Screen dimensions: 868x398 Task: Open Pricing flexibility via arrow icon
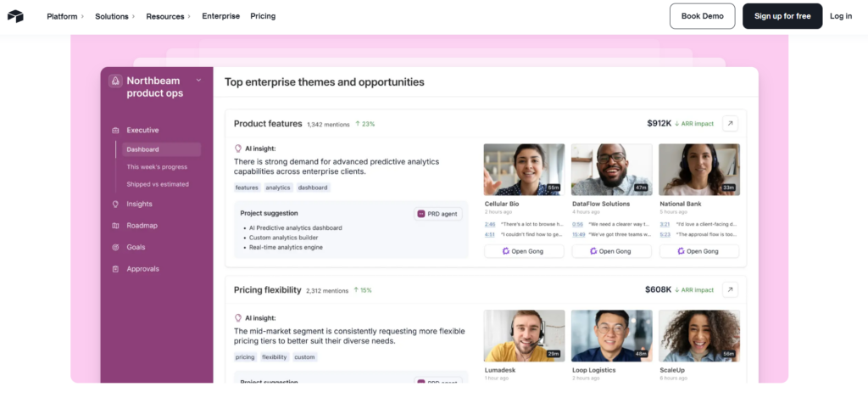click(x=730, y=289)
